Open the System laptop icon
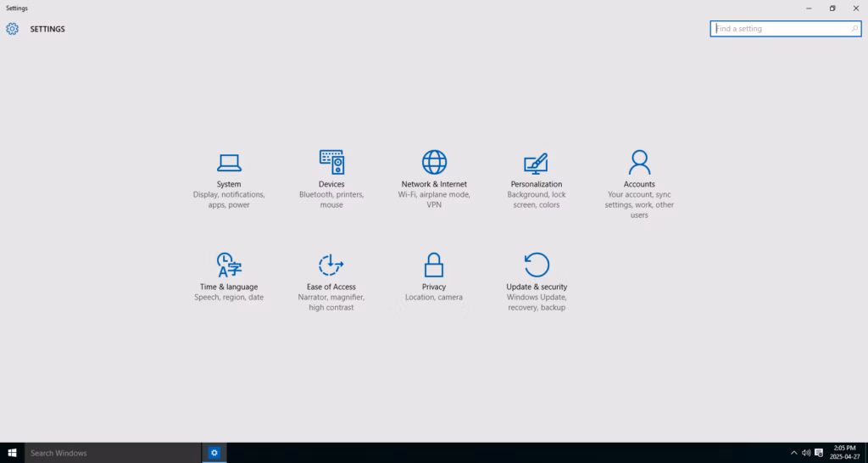 click(x=229, y=163)
